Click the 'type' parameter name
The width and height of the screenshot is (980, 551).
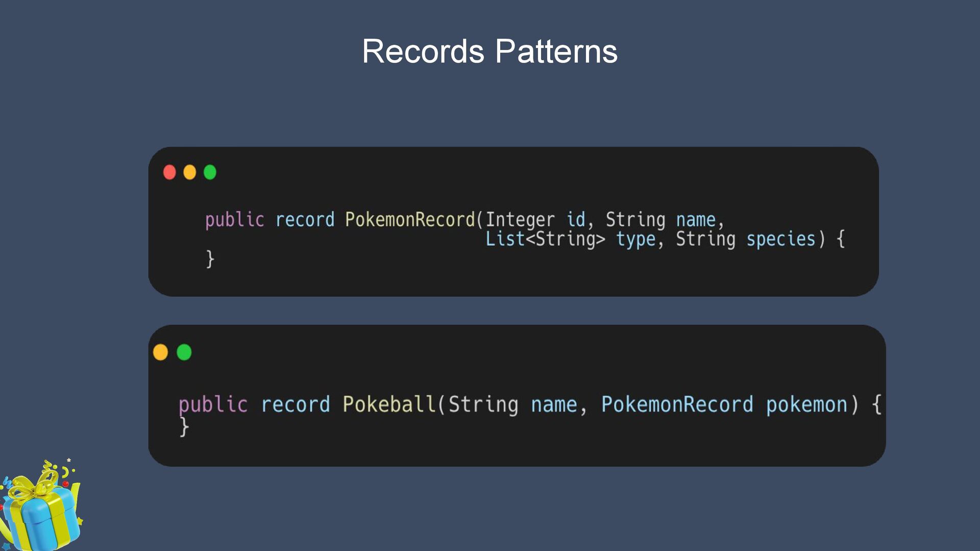[x=635, y=240]
